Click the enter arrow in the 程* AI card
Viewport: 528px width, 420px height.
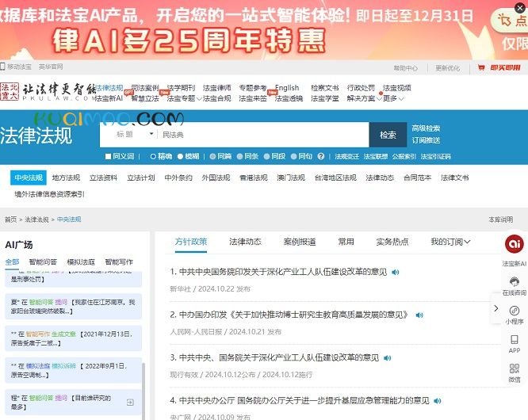pyautogui.click(x=130, y=402)
